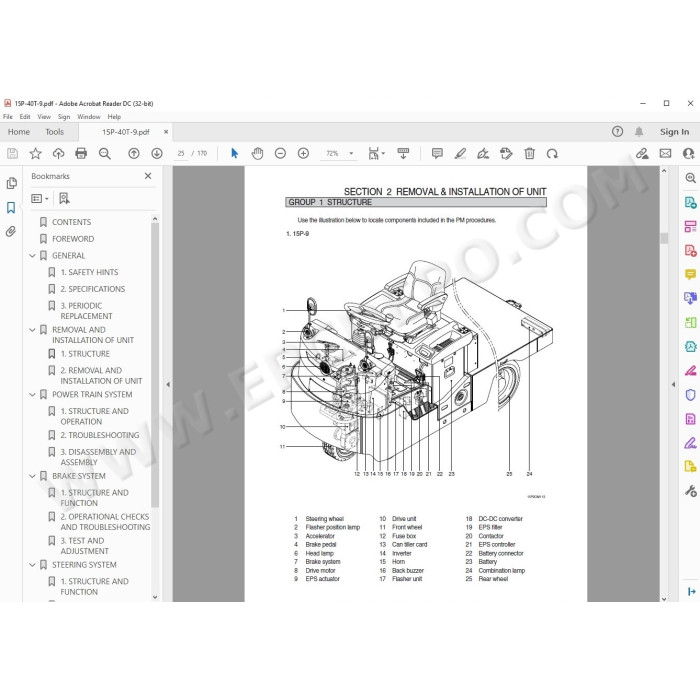700x700 pixels.
Task: Click the read mode keyboard icon
Action: pyautogui.click(x=403, y=154)
